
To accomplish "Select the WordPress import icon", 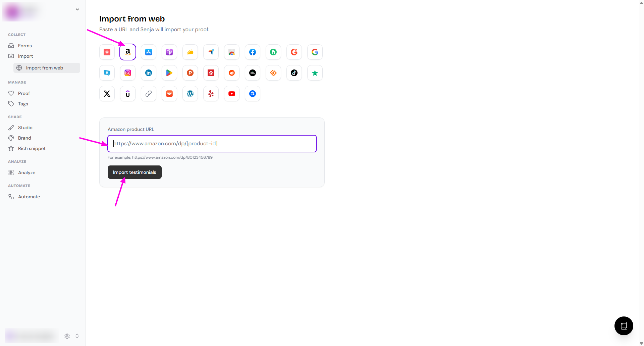I will (x=190, y=94).
